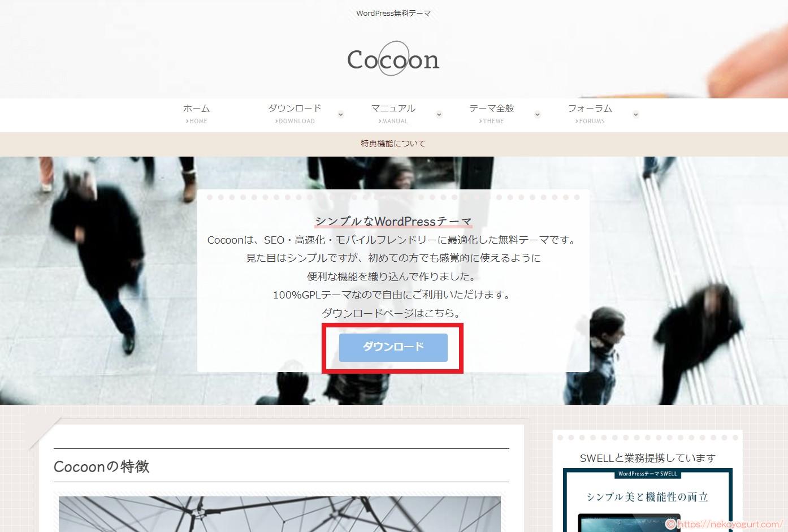Image resolution: width=788 pixels, height=532 pixels.
Task: Open the ホーム HOME navigation item
Action: pos(196,114)
